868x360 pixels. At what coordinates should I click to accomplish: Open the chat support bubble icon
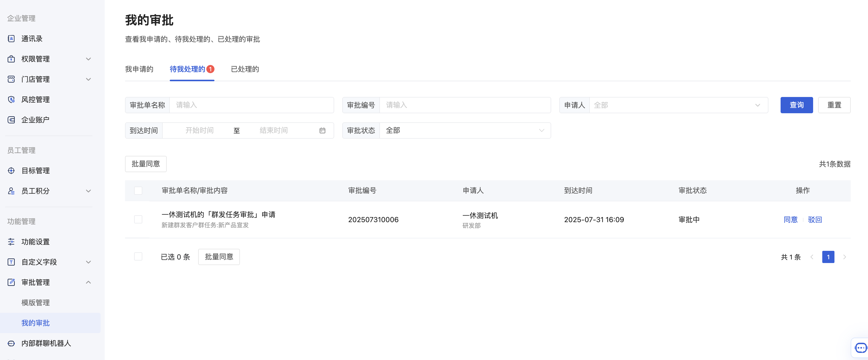click(861, 348)
